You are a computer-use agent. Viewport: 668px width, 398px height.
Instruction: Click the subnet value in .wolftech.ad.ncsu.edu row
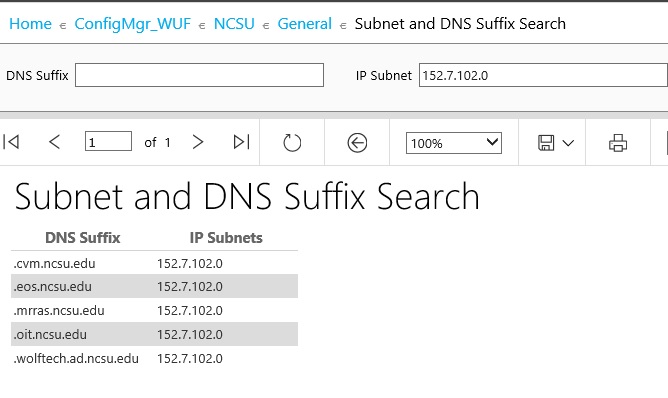click(190, 358)
